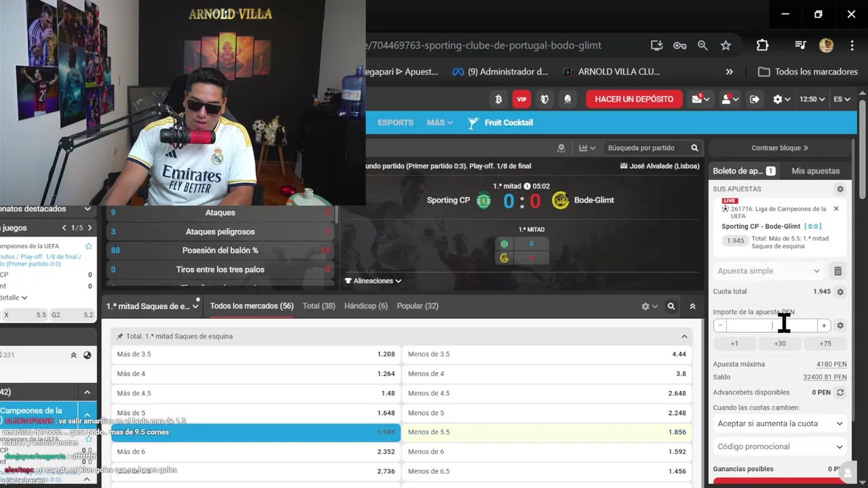Open Todos los marcadores bookmarks folder
Viewport: 868px width, 488px height.
tap(808, 72)
